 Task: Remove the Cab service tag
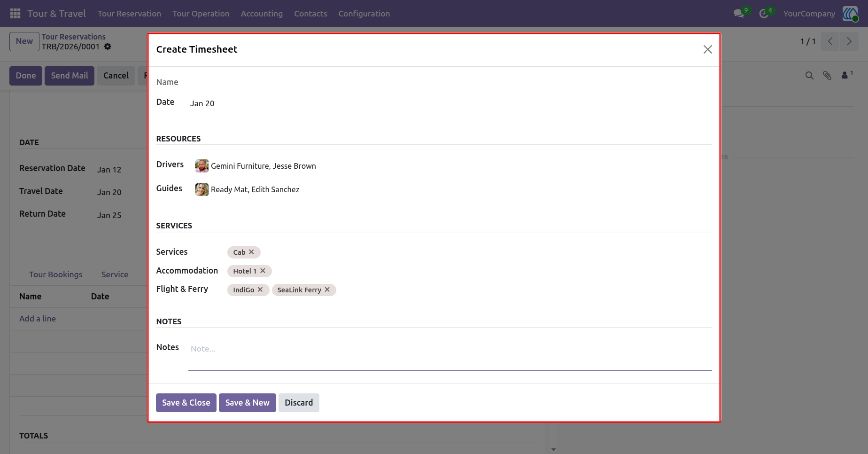[x=252, y=252]
